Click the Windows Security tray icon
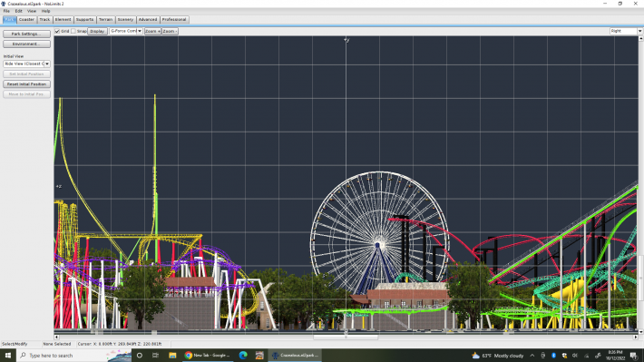 [564, 356]
